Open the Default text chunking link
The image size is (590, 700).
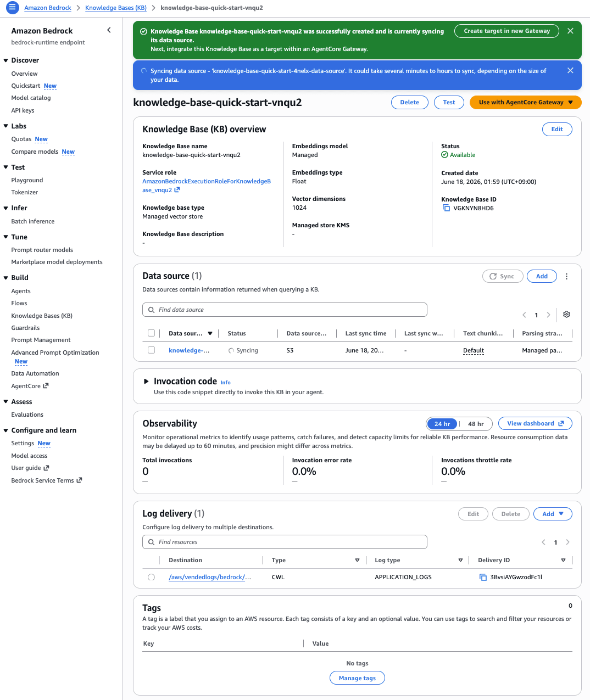tap(474, 350)
